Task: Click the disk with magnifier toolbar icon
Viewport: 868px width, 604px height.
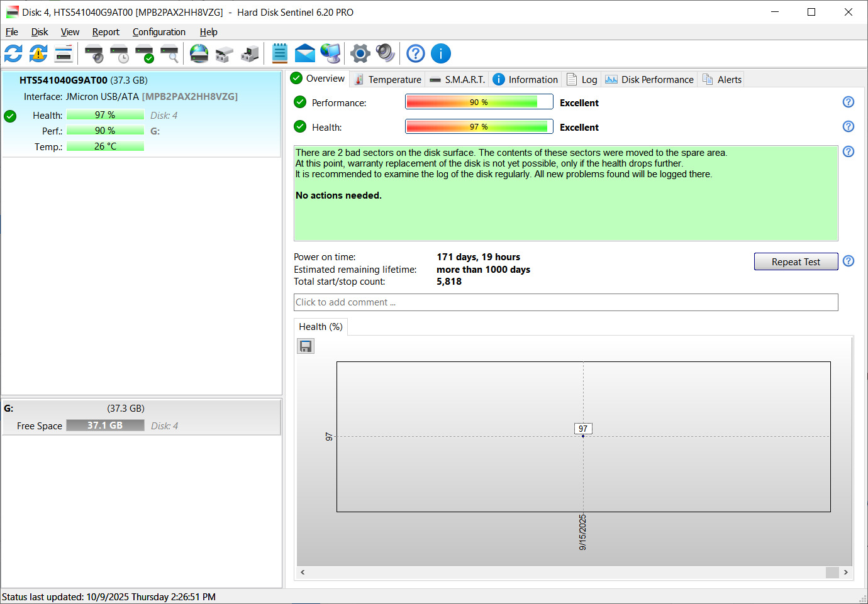Action: 169,54
